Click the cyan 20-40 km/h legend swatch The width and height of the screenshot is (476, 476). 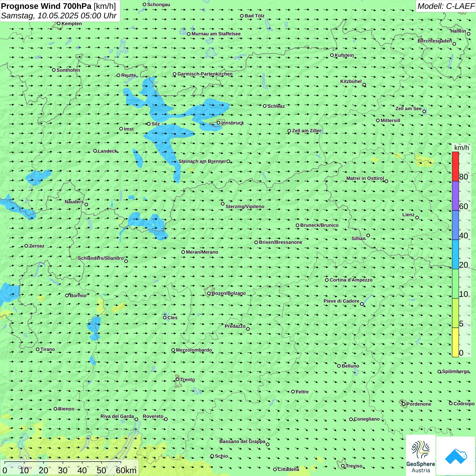455,255
